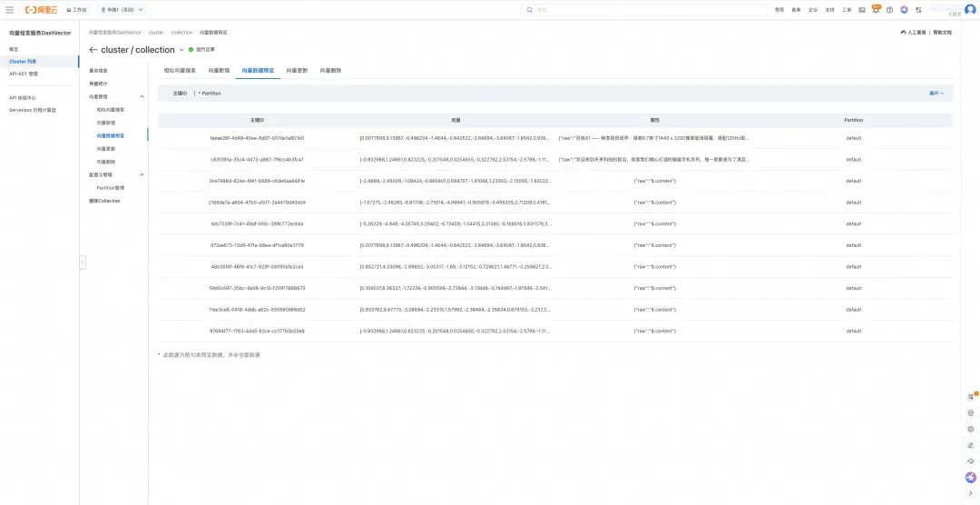The width and height of the screenshot is (980, 505).
Task: Switch to the 向量新增 tab
Action: point(219,71)
